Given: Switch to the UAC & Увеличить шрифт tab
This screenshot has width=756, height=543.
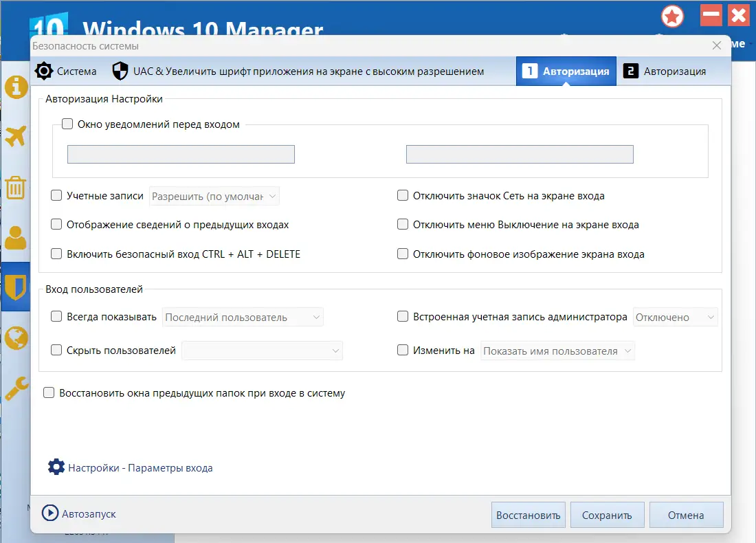Looking at the screenshot, I should tap(298, 71).
